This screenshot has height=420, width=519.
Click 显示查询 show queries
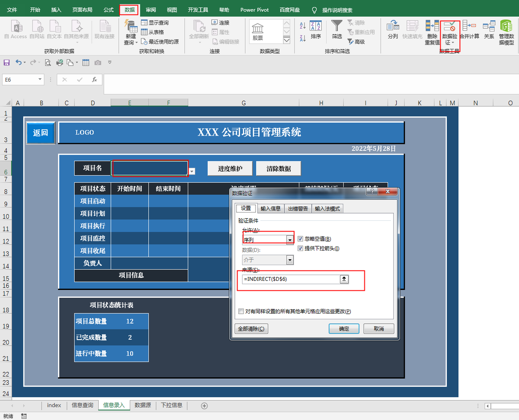tap(155, 22)
